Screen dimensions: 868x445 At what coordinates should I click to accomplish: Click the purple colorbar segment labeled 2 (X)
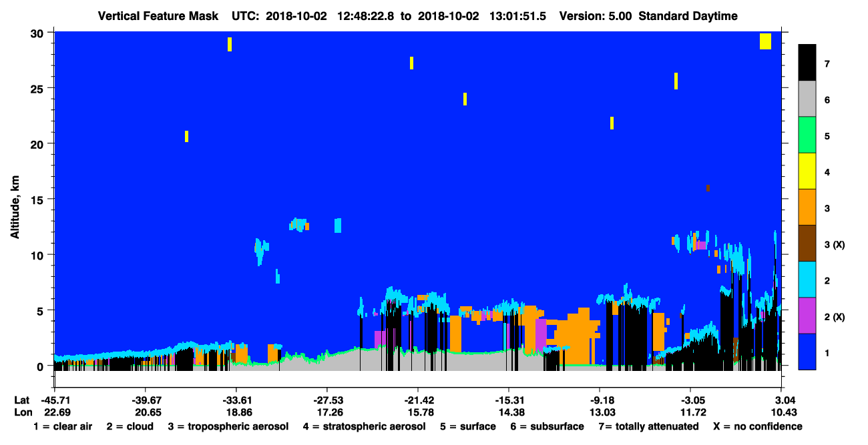807,316
